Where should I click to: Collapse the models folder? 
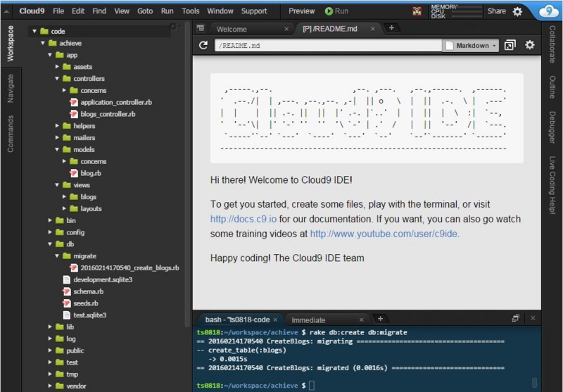(x=57, y=150)
